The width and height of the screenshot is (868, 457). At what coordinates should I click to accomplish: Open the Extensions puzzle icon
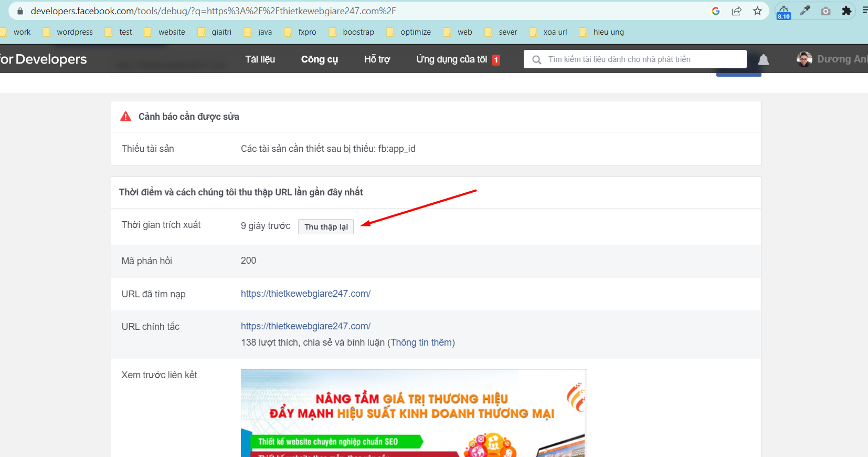pos(846,11)
